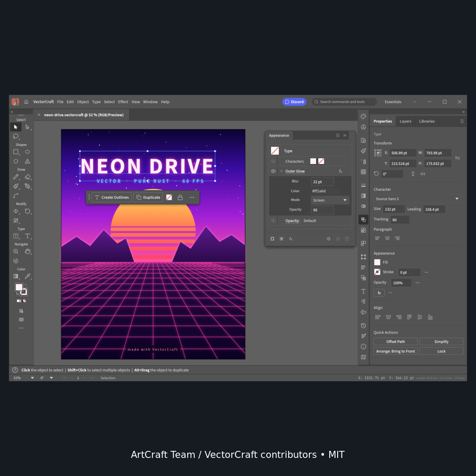
Task: Open the Effect menu
Action: point(123,102)
